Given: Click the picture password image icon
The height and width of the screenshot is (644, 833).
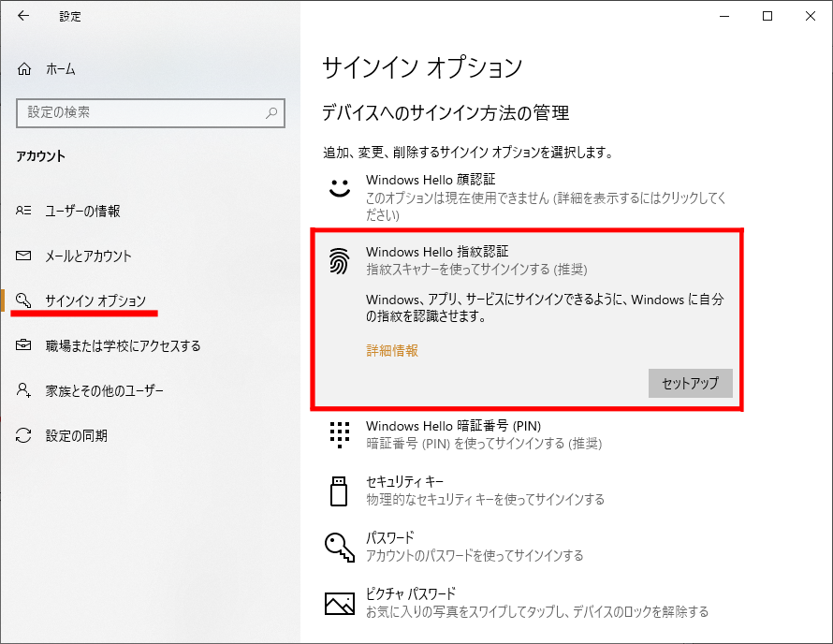Looking at the screenshot, I should tap(340, 604).
